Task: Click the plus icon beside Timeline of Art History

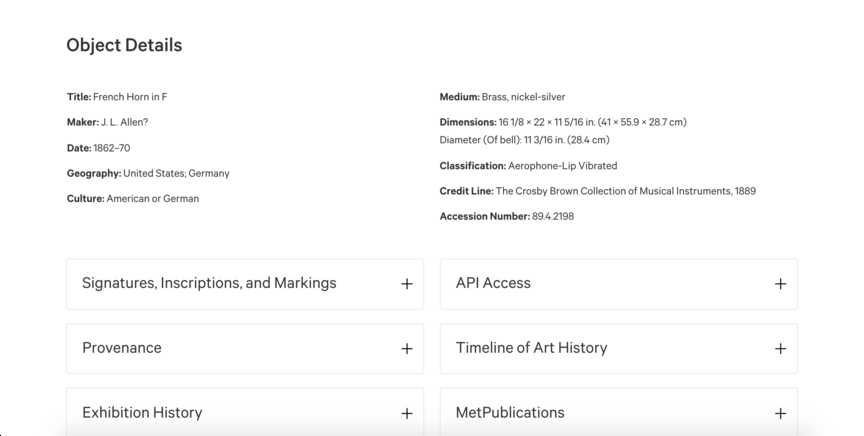Action: click(780, 349)
